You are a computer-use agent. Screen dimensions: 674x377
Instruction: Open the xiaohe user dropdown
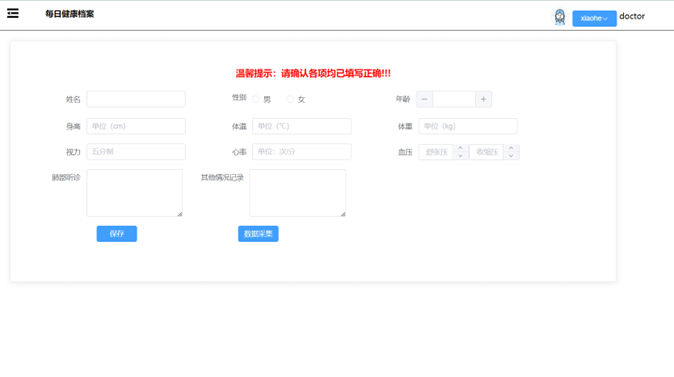click(594, 18)
